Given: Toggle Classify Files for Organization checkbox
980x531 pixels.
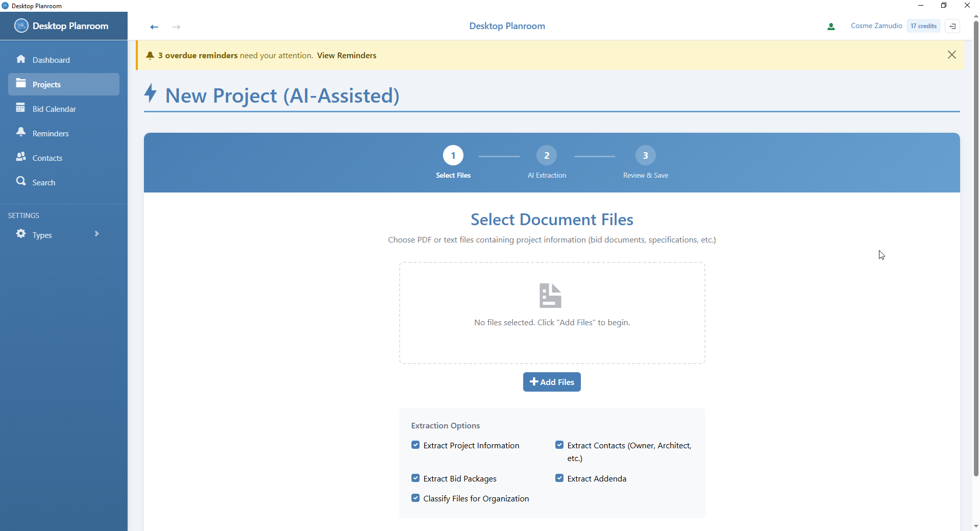Looking at the screenshot, I should coord(415,498).
